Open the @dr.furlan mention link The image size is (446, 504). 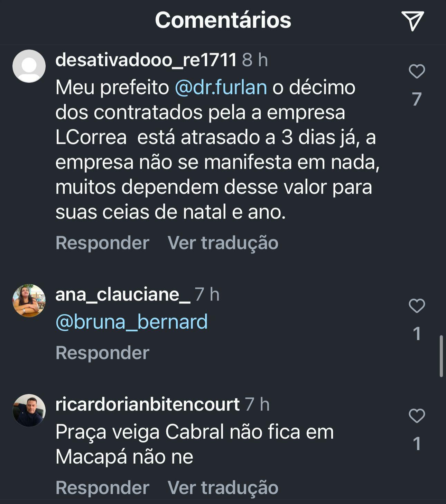click(221, 87)
